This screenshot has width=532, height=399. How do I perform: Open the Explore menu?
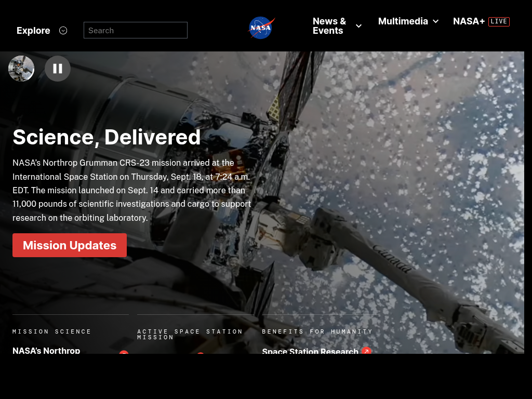[x=33, y=31]
